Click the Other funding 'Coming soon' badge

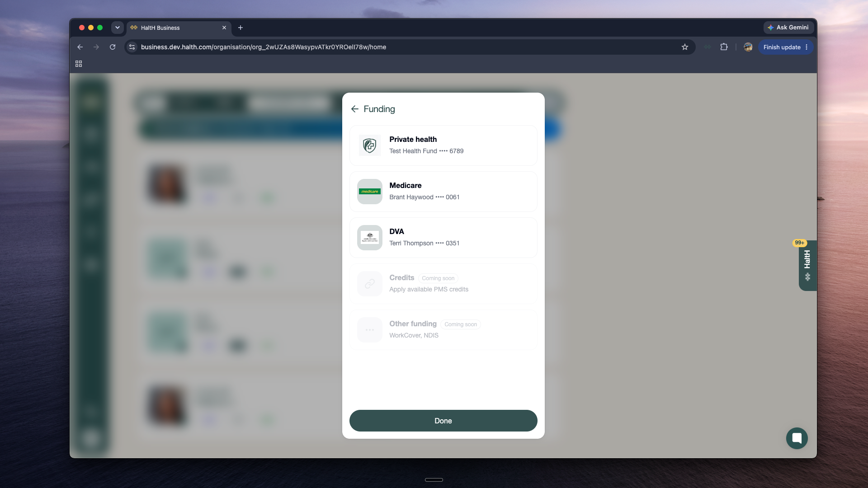click(x=461, y=324)
